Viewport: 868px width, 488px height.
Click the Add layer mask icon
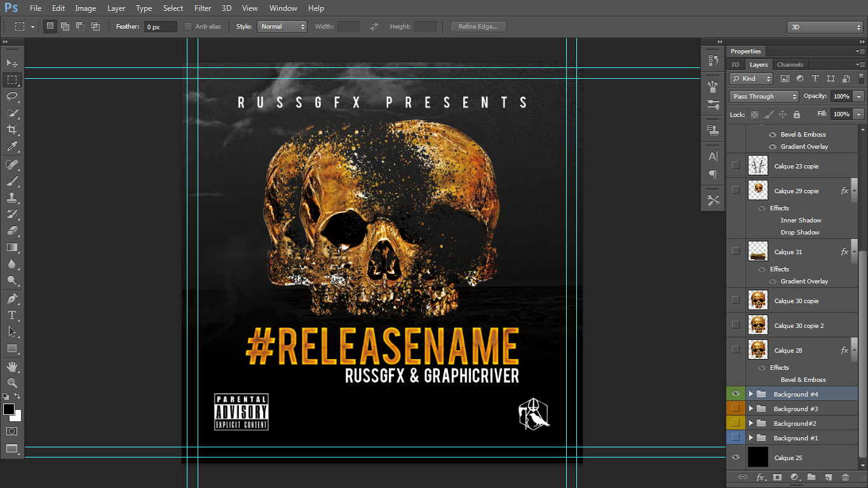(x=777, y=477)
